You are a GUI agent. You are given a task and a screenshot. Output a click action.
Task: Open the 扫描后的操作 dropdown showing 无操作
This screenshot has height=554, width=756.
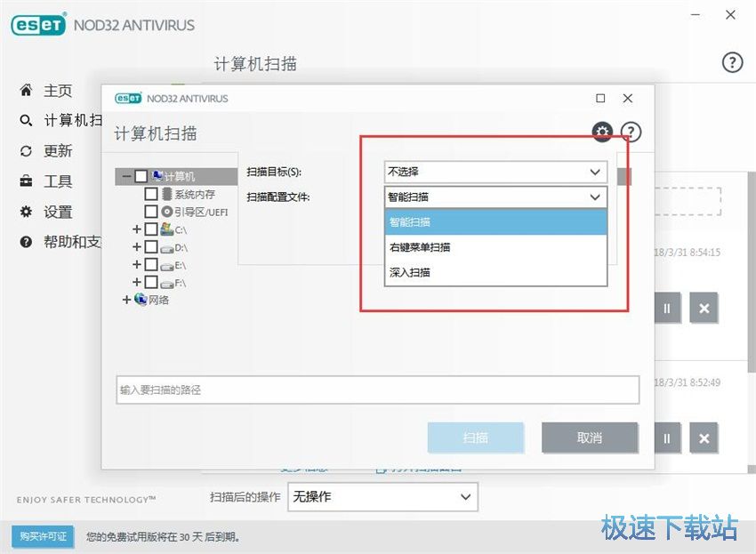382,496
